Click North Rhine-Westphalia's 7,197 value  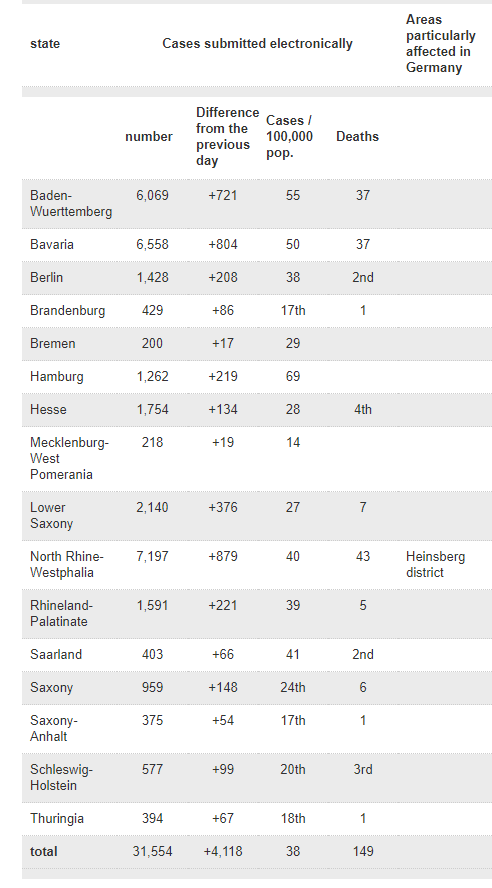(152, 557)
